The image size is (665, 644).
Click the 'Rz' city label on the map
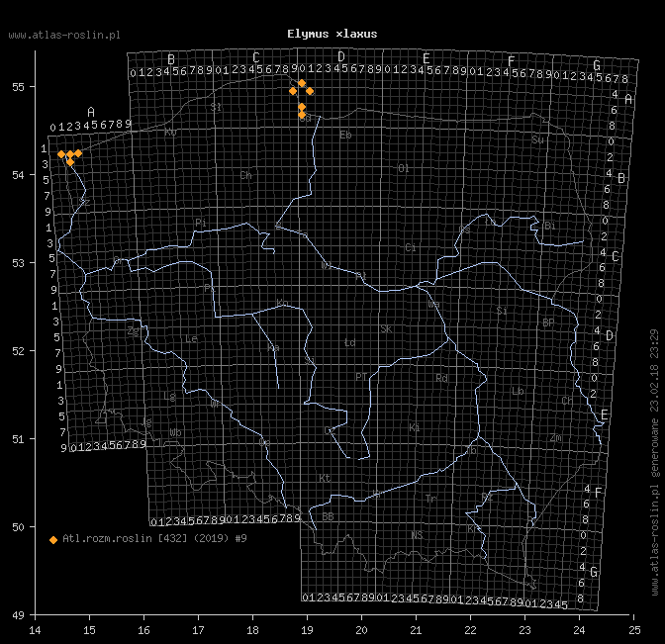(x=487, y=497)
